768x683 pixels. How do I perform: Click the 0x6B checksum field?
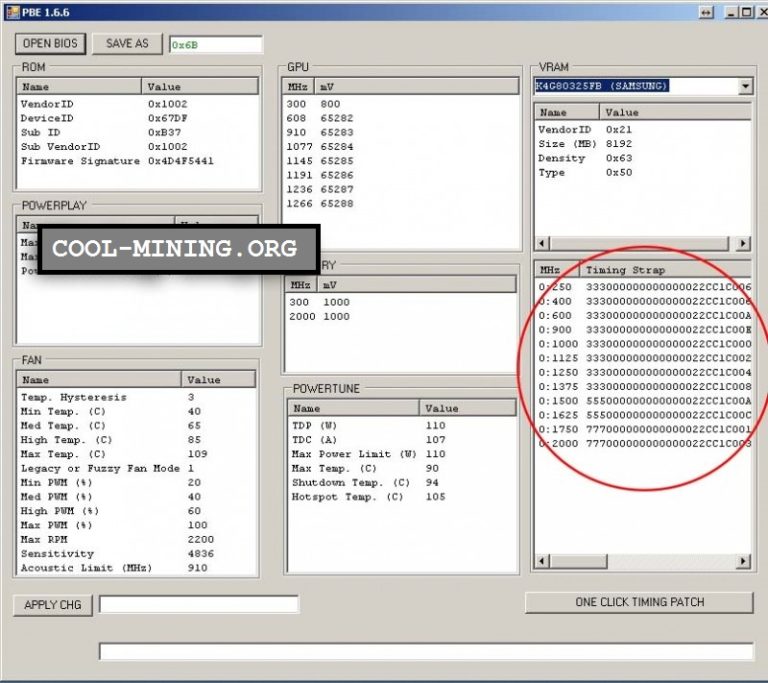click(x=215, y=45)
